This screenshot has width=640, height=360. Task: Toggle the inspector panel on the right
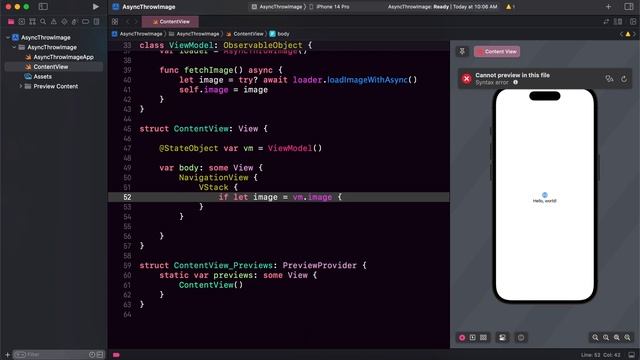[x=629, y=7]
